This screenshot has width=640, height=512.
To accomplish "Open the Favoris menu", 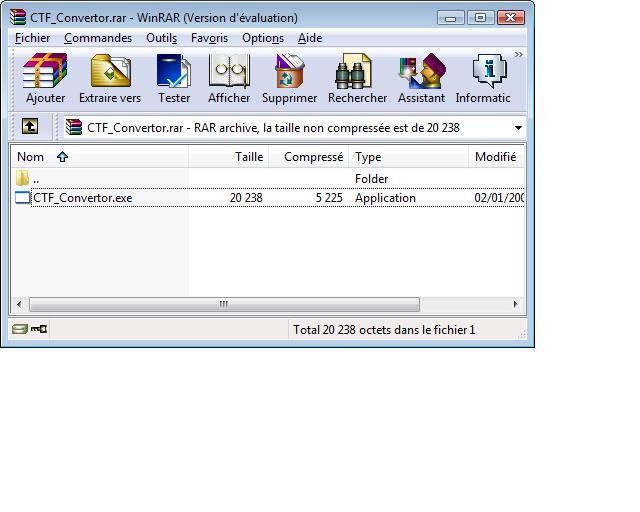I will click(209, 38).
